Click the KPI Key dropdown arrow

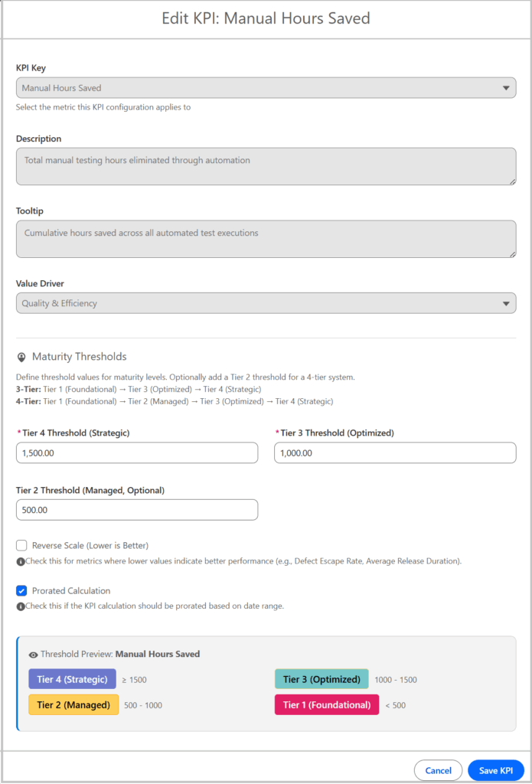coord(506,88)
